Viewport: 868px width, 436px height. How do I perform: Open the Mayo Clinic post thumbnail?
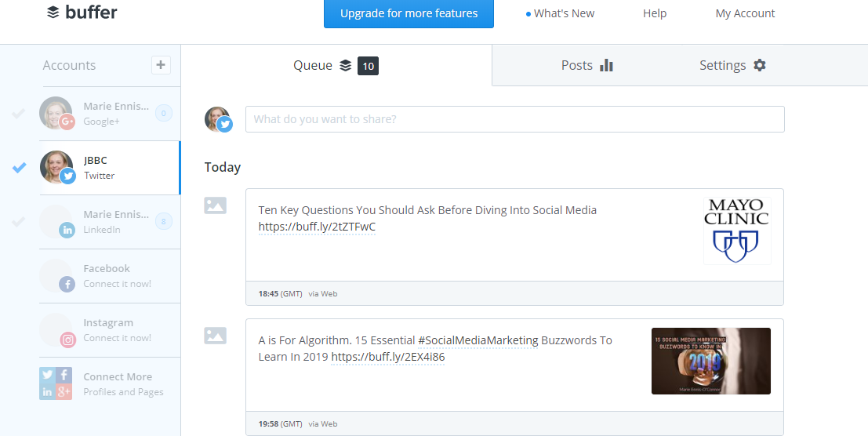[736, 231]
